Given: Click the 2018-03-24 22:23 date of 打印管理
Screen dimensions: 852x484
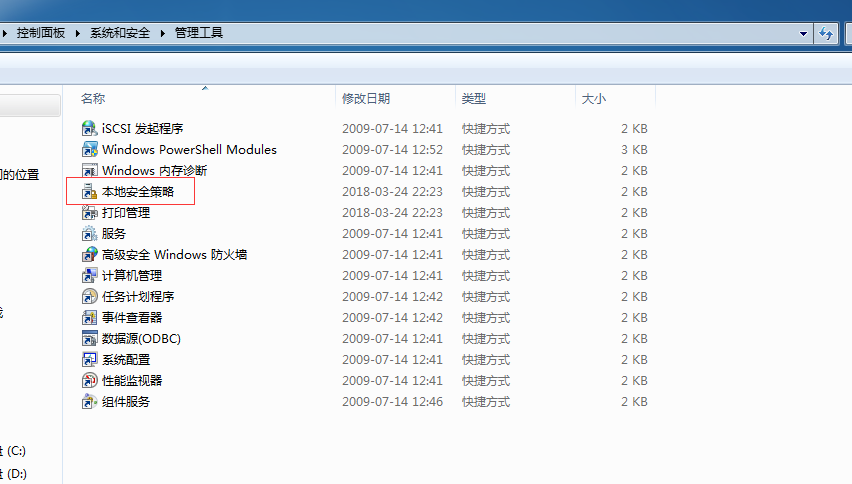Looking at the screenshot, I should (x=392, y=212).
